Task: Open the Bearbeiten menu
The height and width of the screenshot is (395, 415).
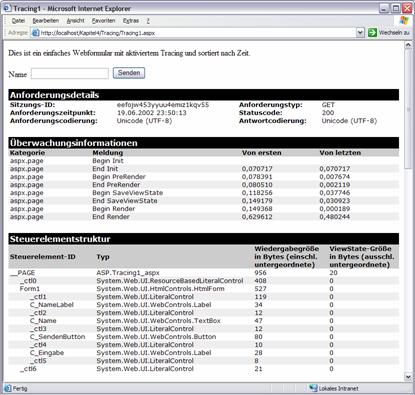Action: coord(46,21)
